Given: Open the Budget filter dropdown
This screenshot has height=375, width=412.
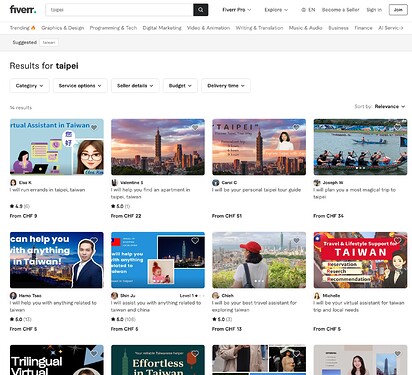Looking at the screenshot, I should [180, 86].
